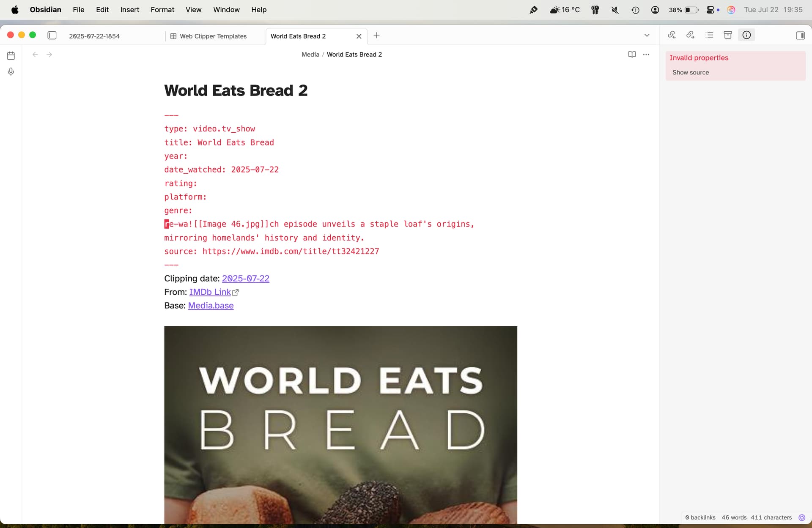Open the user account menu bar icon
The image size is (812, 528).
(x=655, y=10)
